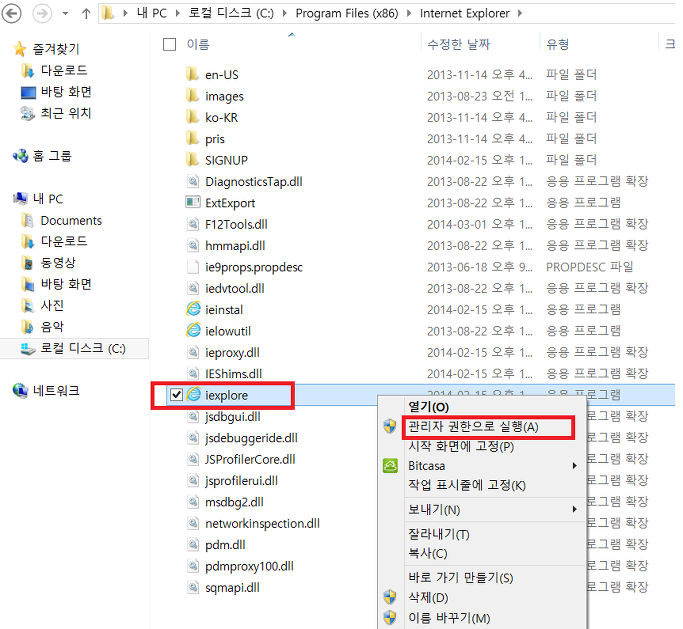Click the pris folder icon
The width and height of the screenshot is (683, 629).
(x=193, y=138)
